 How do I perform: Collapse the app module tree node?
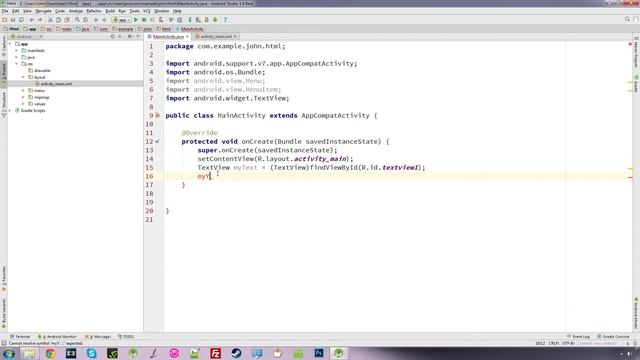click(11, 44)
